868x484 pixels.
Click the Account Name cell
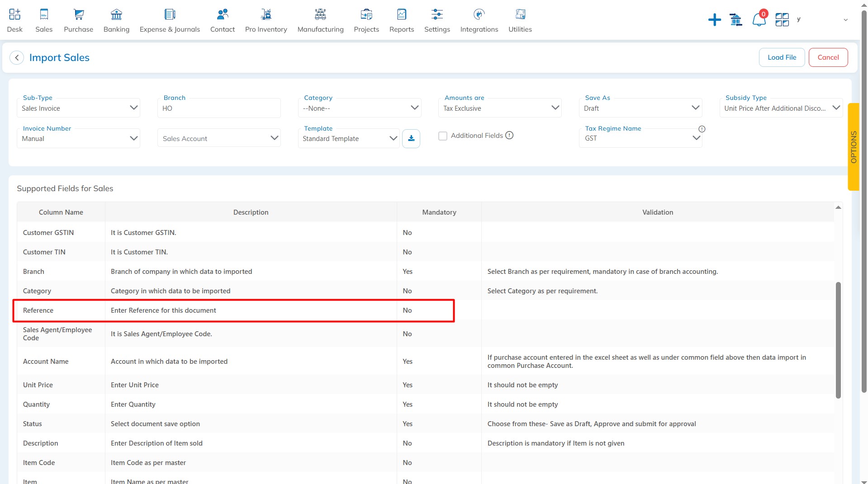61,361
